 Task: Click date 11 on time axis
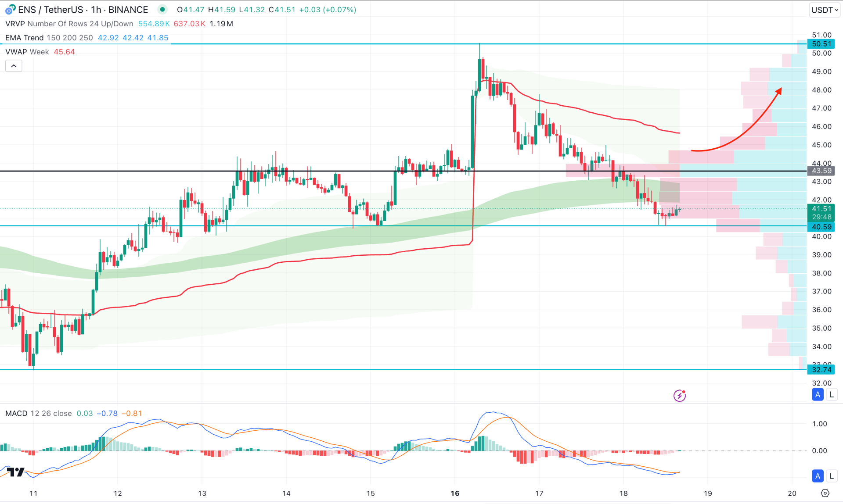pyautogui.click(x=33, y=493)
